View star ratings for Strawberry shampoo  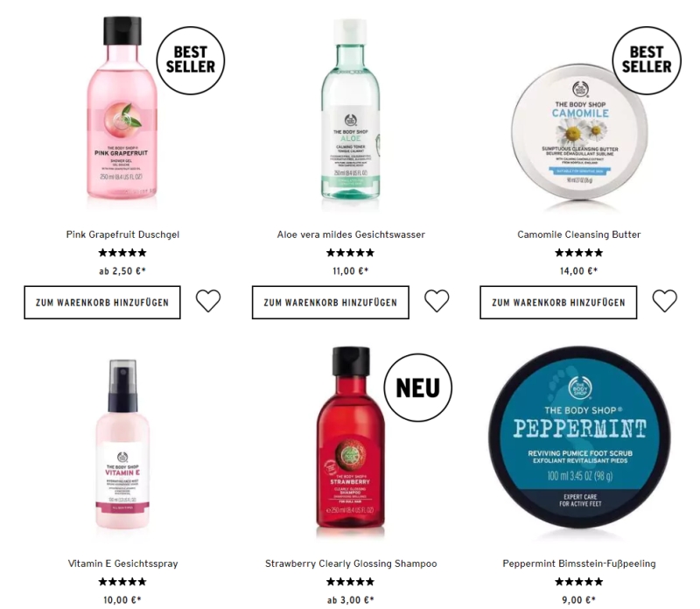point(351,582)
